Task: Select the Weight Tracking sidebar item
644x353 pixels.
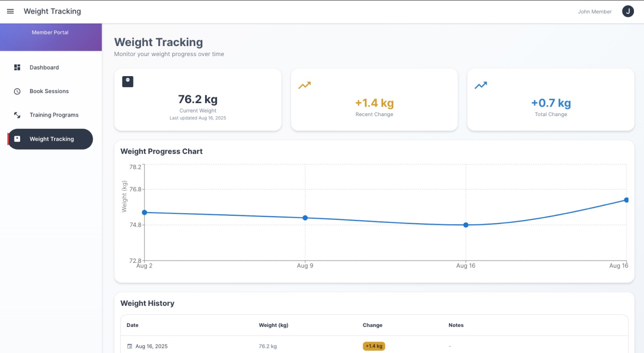Action: click(50, 139)
